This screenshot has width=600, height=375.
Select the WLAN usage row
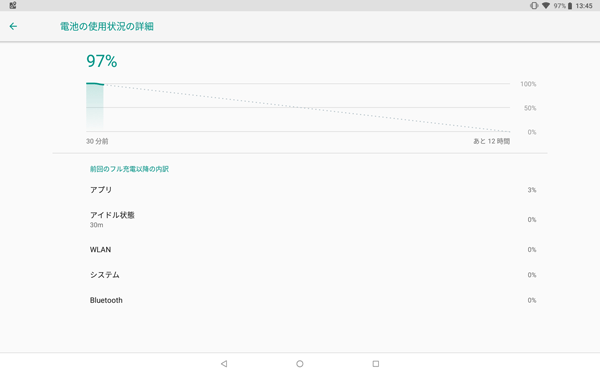(x=300, y=249)
